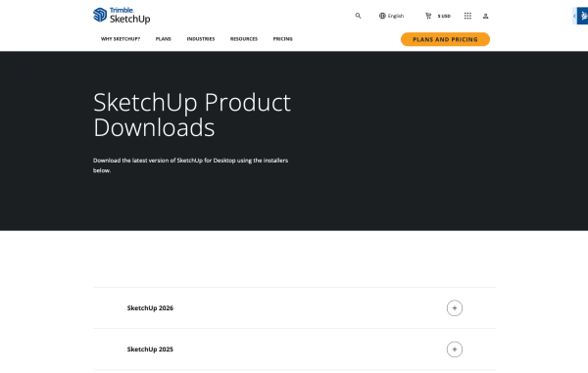The height and width of the screenshot is (373, 588).
Task: Expand SketchUp 2025 with plus button
Action: point(455,350)
